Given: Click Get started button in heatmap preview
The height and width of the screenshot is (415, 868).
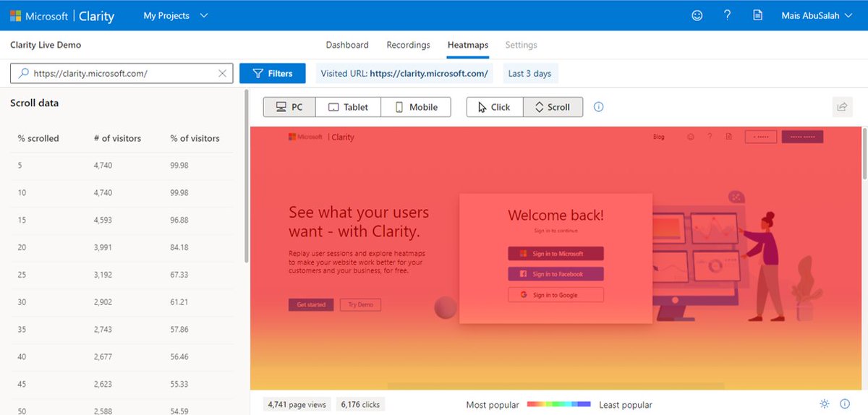Looking at the screenshot, I should tap(311, 304).
